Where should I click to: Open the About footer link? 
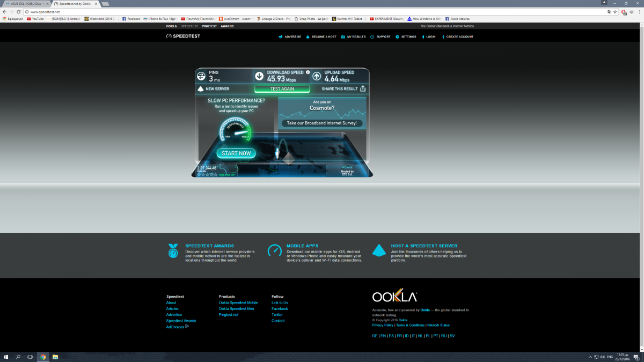coord(171,302)
